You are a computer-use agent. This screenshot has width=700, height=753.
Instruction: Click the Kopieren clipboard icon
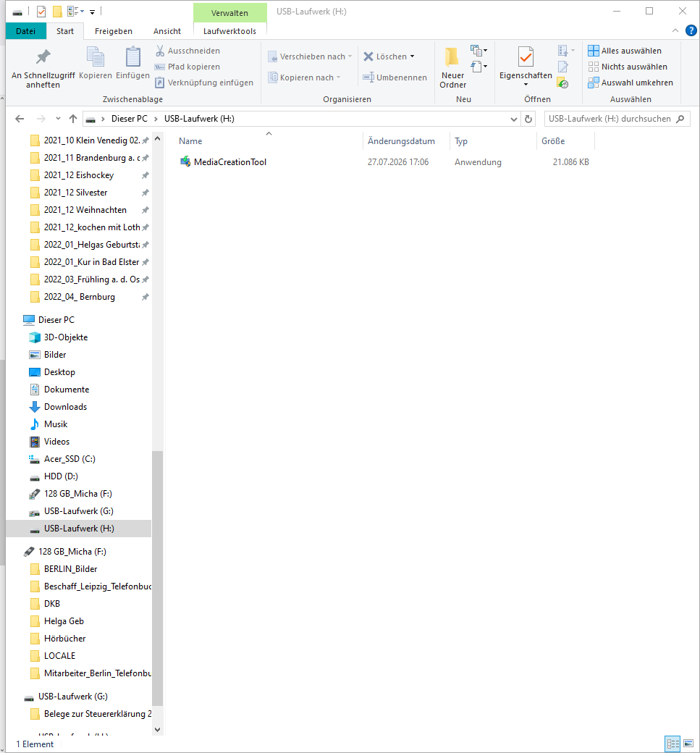[x=95, y=57]
